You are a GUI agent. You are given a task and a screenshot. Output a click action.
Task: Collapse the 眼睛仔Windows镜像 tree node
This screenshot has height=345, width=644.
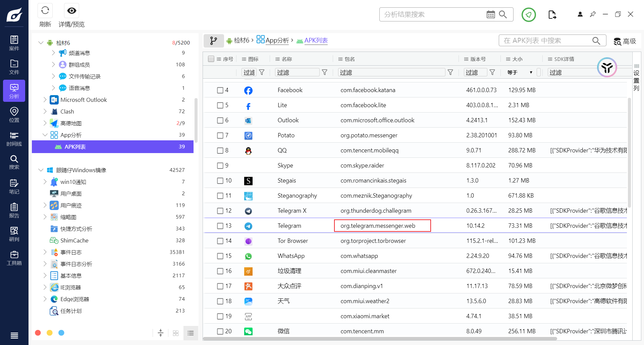click(41, 170)
